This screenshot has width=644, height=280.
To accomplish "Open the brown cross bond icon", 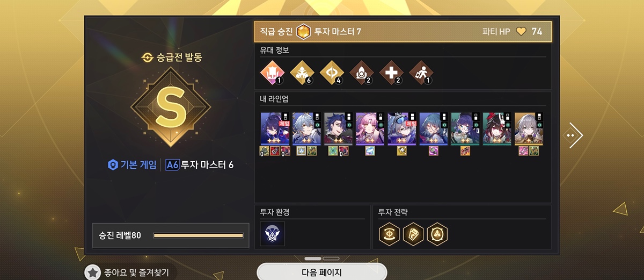I will [x=391, y=73].
